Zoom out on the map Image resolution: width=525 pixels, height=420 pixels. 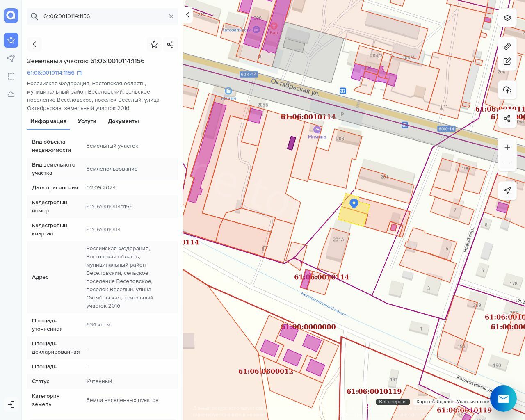click(507, 162)
